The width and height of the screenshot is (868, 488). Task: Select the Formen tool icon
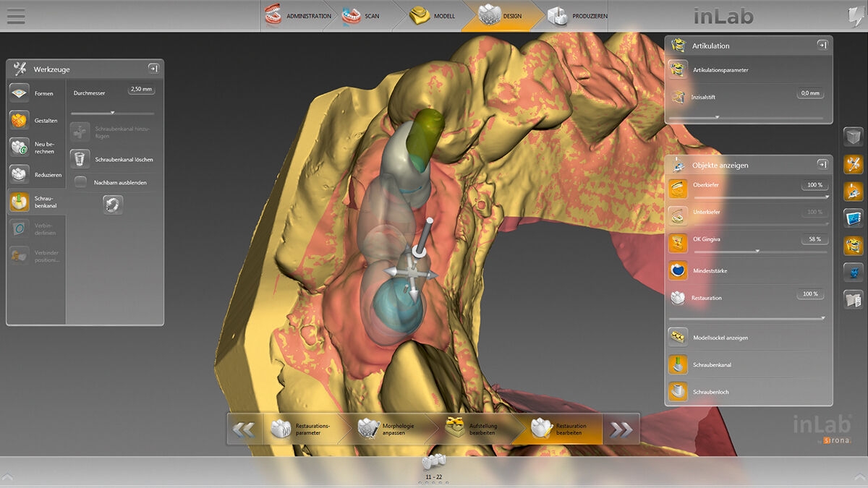[20, 93]
